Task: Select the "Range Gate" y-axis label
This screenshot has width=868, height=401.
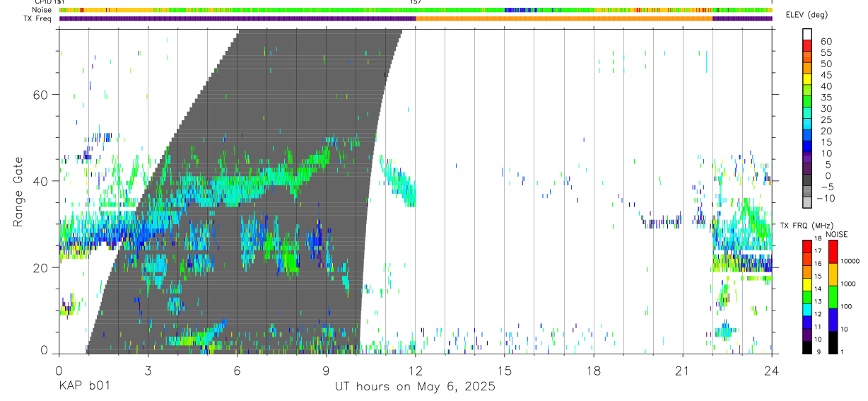Action: [20, 192]
